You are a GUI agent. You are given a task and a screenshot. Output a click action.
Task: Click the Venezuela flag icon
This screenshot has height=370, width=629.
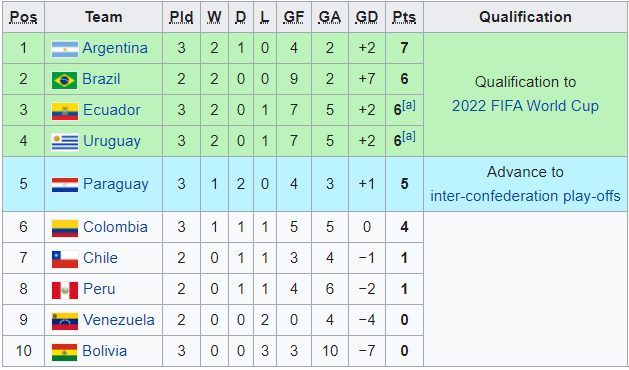pos(65,321)
